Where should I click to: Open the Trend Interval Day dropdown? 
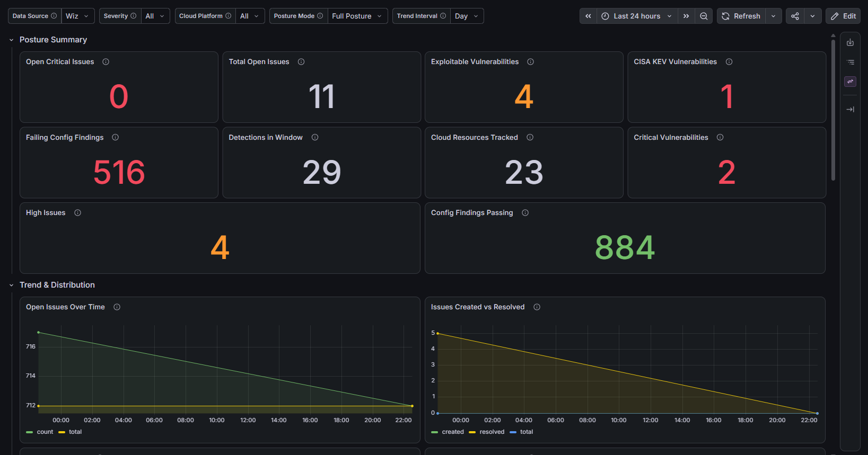tap(467, 16)
